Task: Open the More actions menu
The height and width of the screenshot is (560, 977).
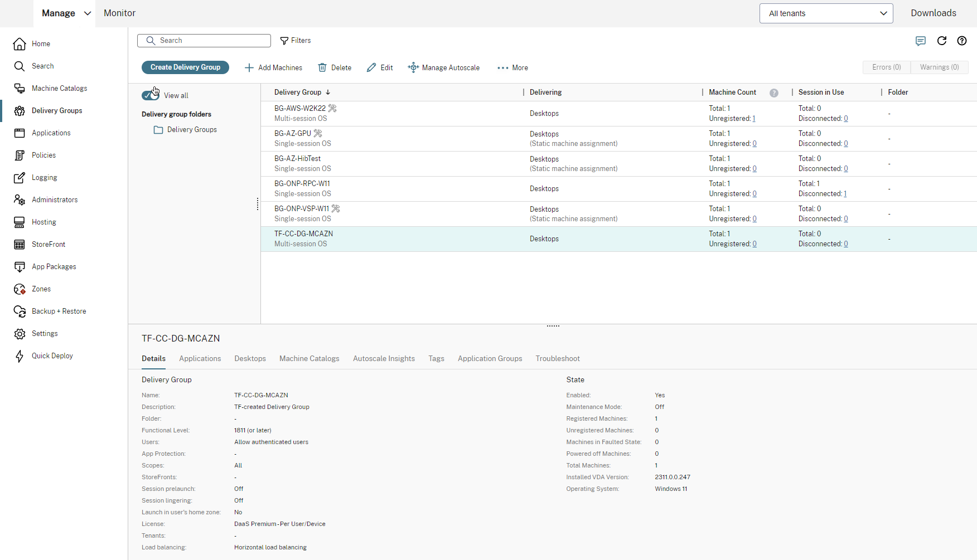Action: pyautogui.click(x=512, y=68)
